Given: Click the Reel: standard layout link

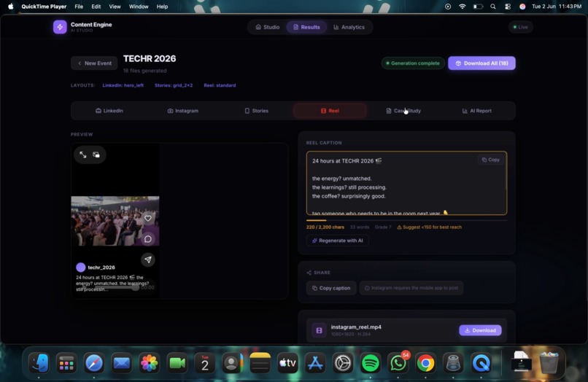Looking at the screenshot, I should point(220,85).
